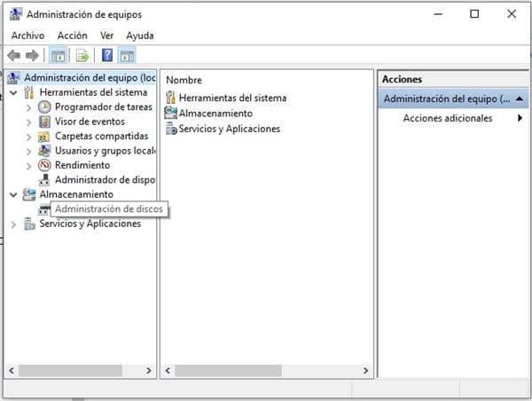Click the Export list toolbar icon
532x401 pixels.
82,56
